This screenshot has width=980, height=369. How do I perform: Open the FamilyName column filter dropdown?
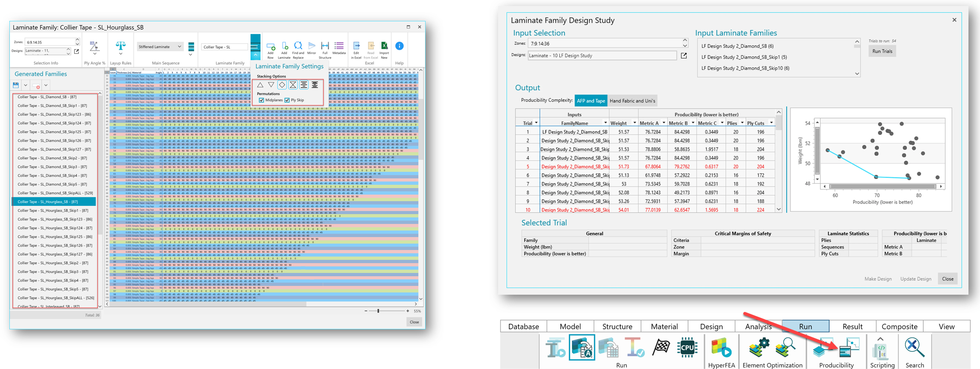tap(605, 123)
